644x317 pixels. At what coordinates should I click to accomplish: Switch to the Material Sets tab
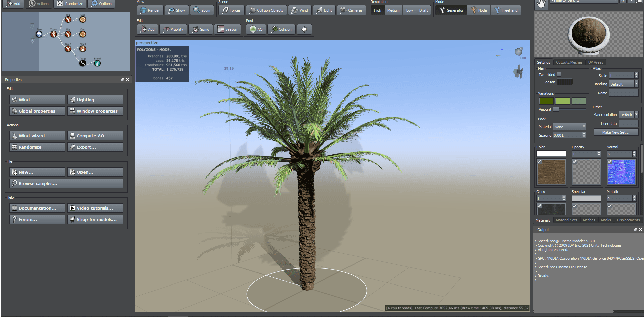pyautogui.click(x=567, y=220)
